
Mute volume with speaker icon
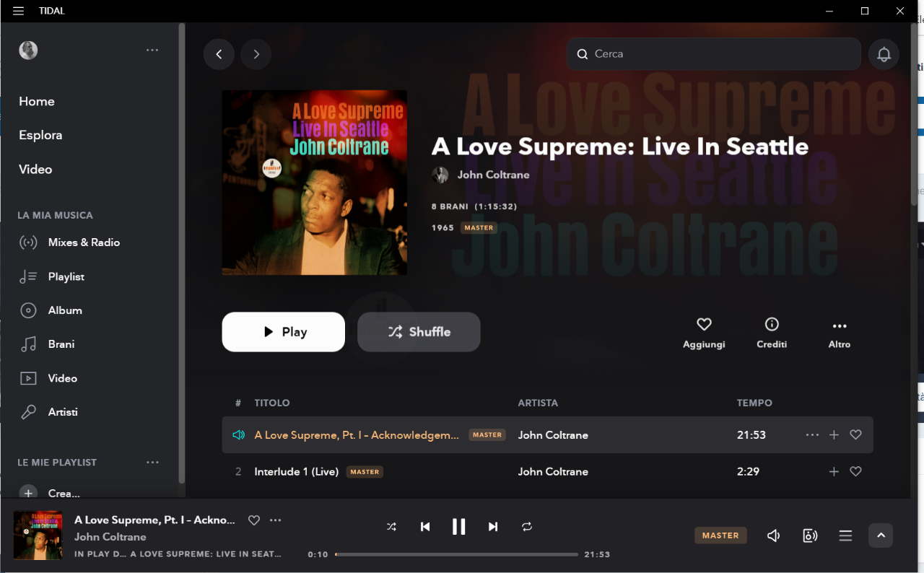click(x=773, y=535)
